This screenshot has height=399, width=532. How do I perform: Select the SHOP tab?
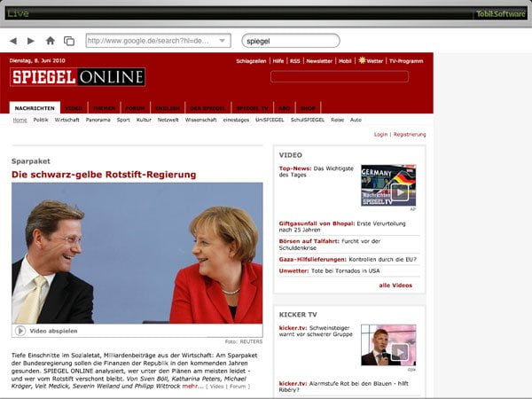pyautogui.click(x=308, y=108)
